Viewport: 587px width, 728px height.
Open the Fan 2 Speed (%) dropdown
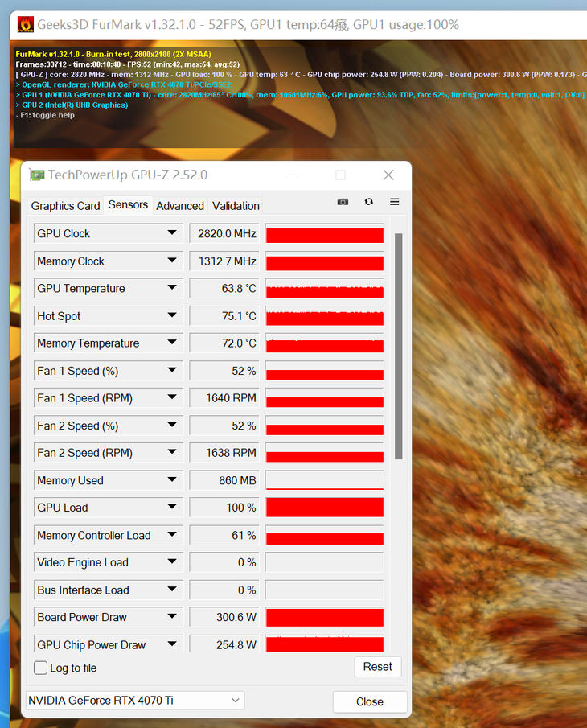(x=172, y=425)
